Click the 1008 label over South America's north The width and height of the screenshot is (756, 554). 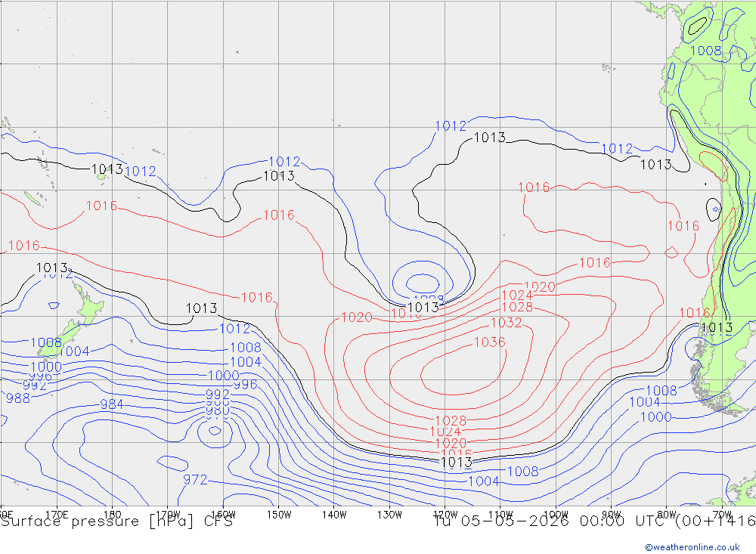coord(706,51)
